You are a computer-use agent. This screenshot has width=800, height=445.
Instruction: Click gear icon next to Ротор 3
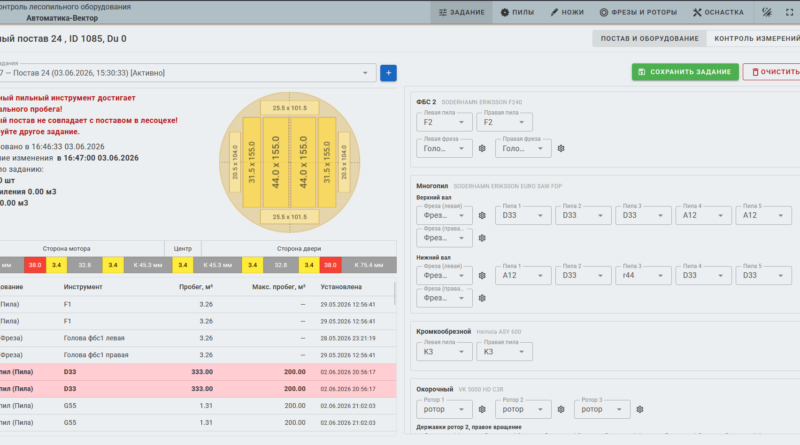[x=640, y=409]
